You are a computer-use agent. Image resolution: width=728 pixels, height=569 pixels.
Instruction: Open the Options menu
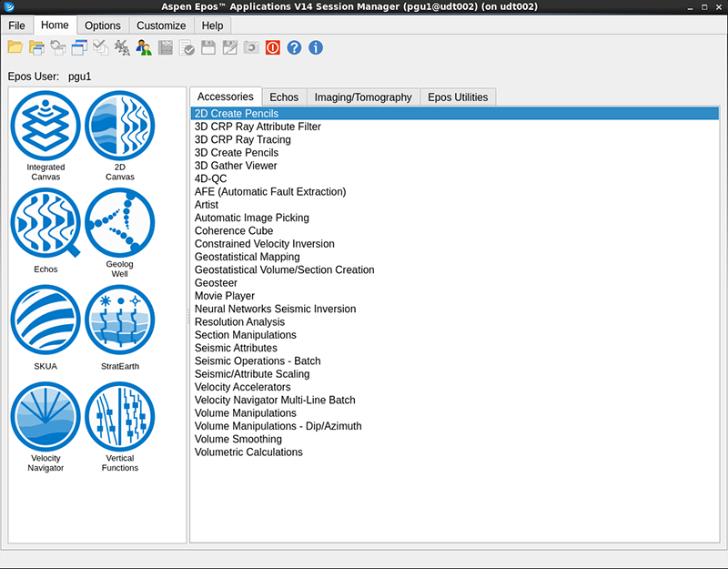point(103,25)
